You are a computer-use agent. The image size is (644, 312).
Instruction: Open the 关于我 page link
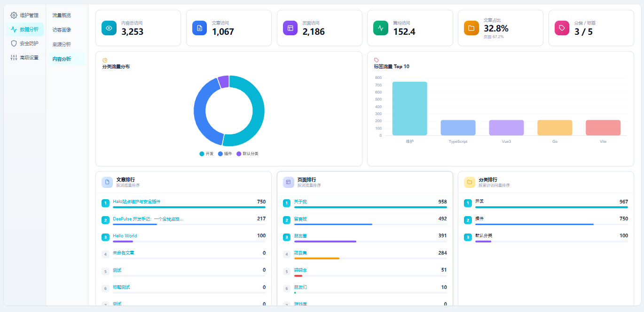[x=300, y=202]
